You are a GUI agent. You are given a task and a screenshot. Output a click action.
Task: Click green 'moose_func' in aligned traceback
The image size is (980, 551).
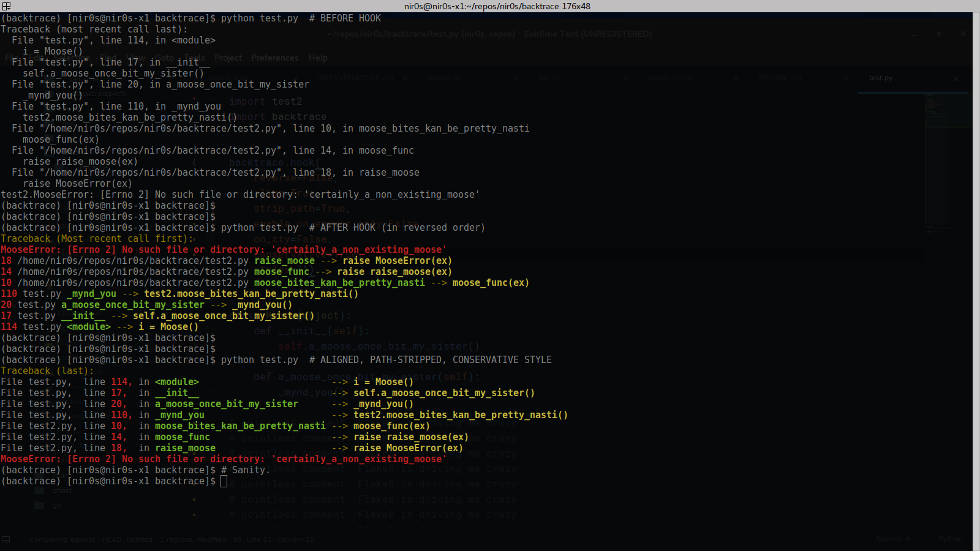coord(183,437)
